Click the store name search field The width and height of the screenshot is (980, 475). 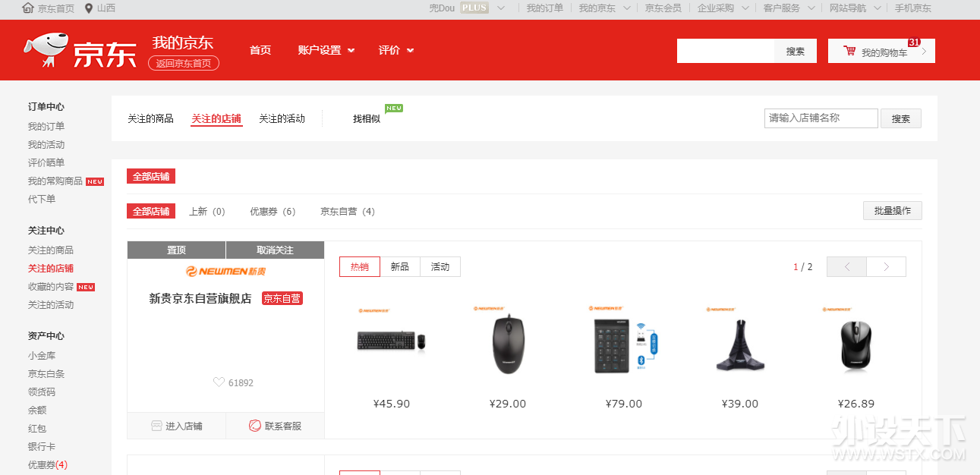tap(821, 118)
